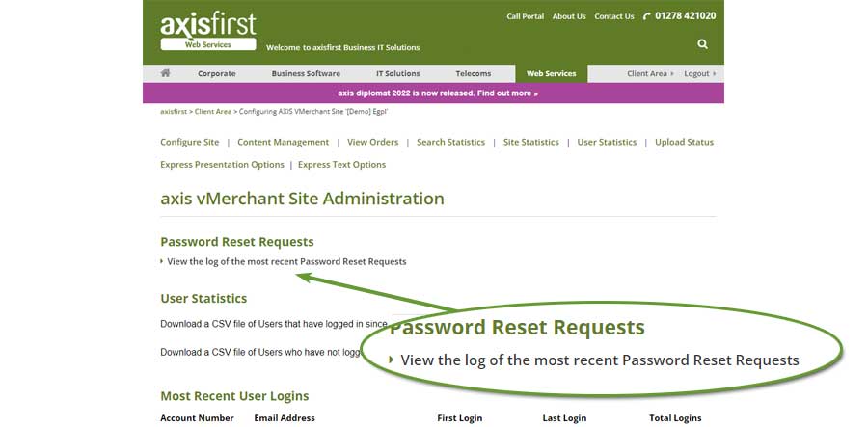Open Site Statistics
868x427 pixels.
coord(530,142)
